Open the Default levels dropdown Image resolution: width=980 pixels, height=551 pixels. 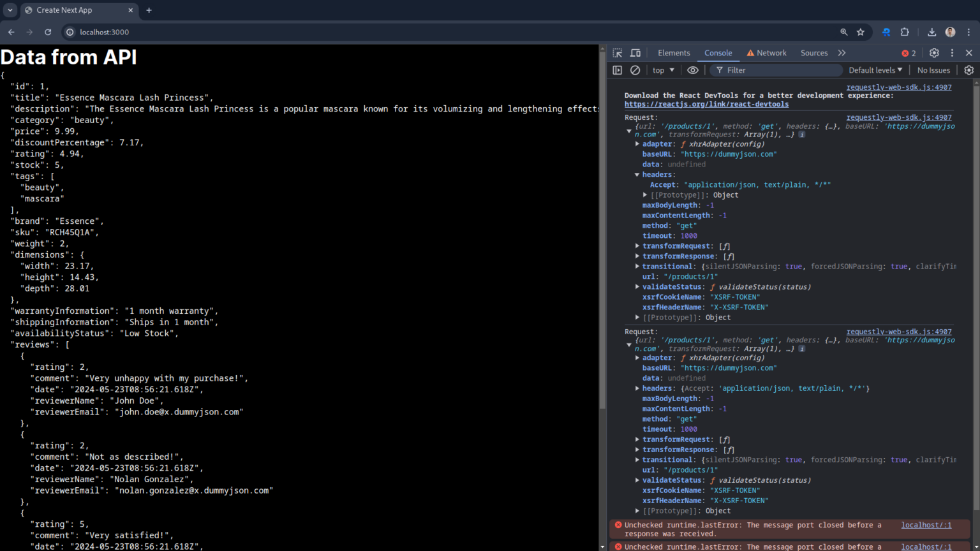pyautogui.click(x=875, y=70)
